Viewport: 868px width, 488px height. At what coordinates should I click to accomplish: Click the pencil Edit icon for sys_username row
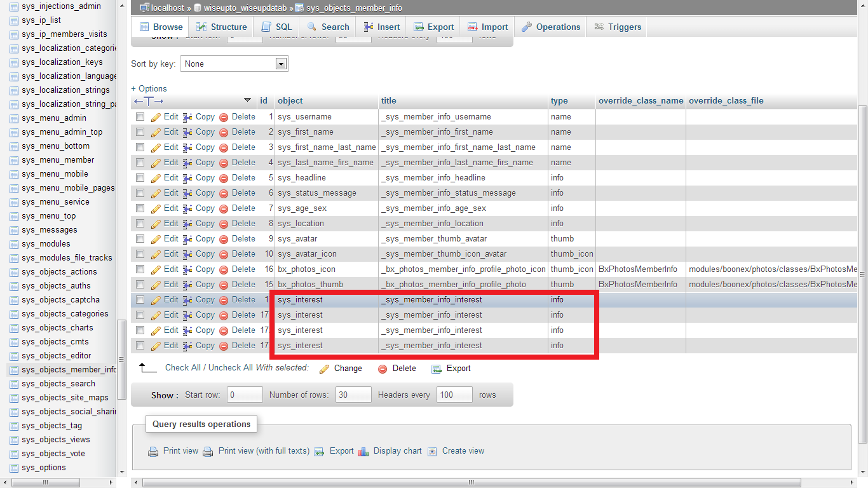tap(156, 117)
